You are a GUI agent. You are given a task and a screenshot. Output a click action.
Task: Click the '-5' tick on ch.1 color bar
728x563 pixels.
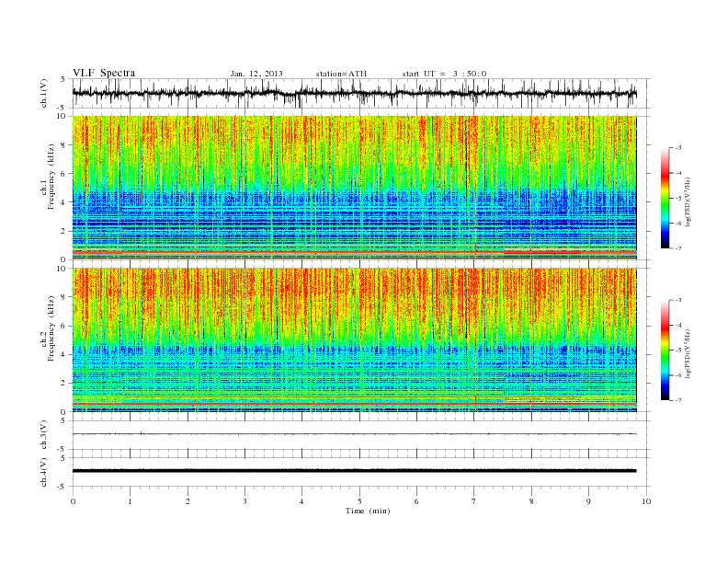pyautogui.click(x=677, y=198)
